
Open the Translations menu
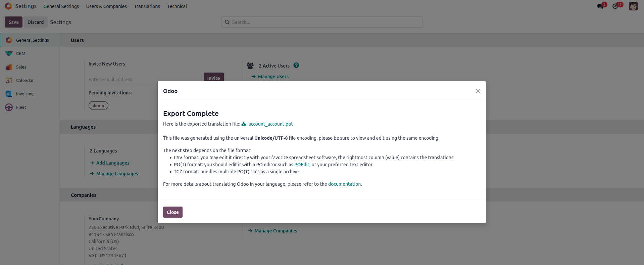coord(147,6)
